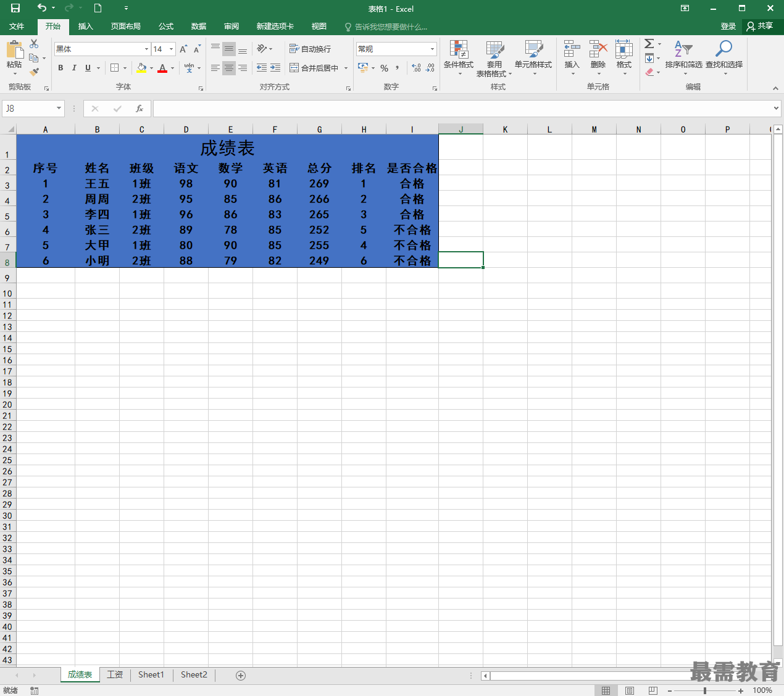Apply Comma Style number format
Screen dimensions: 784x696
397,68
